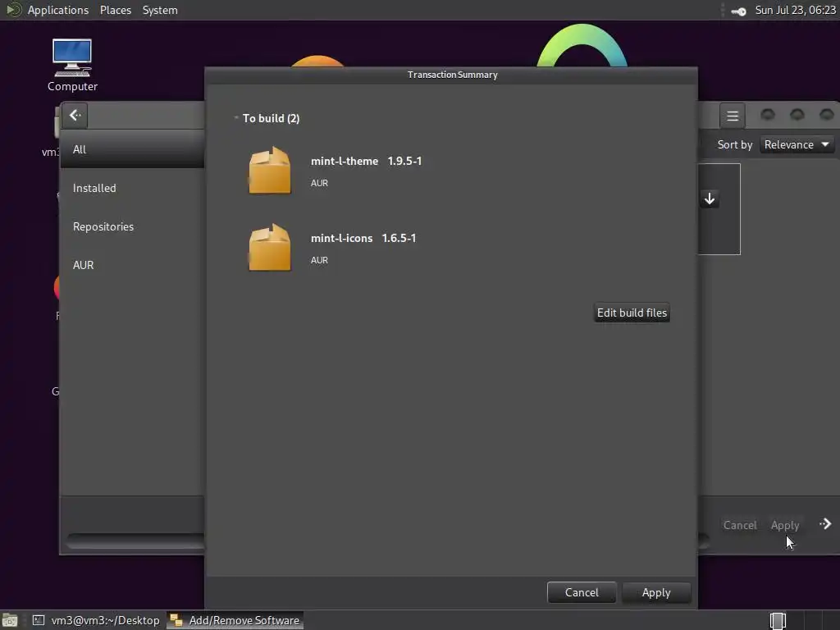Click the last window control in Pamac header
Image resolution: width=840 pixels, height=630 pixels.
[x=827, y=115]
